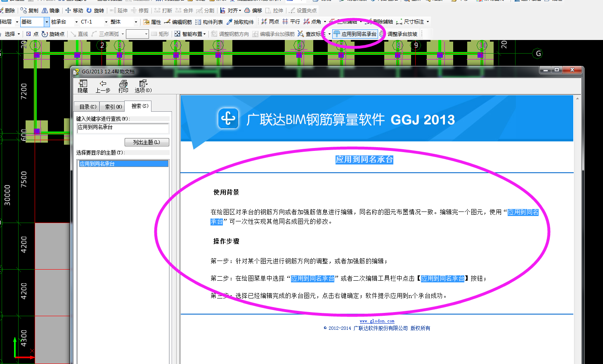Click 设置夹点 tool
Image resolution: width=603 pixels, height=364 pixels.
coord(303,10)
